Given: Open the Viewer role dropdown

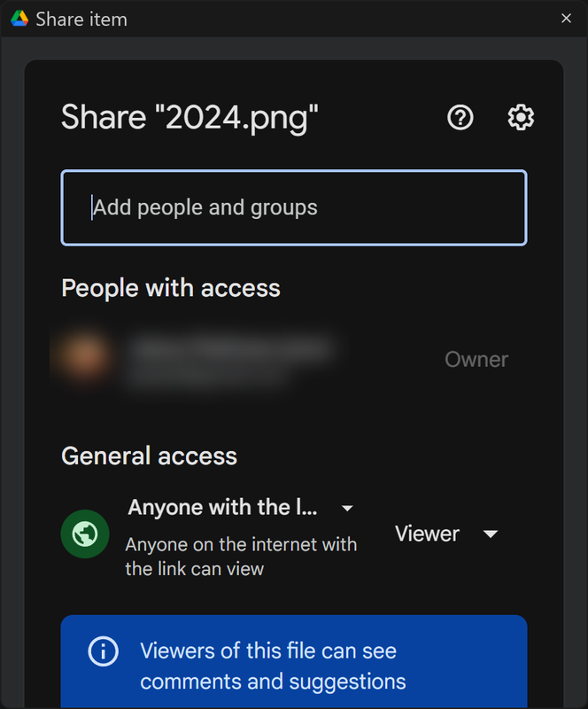Looking at the screenshot, I should (446, 534).
